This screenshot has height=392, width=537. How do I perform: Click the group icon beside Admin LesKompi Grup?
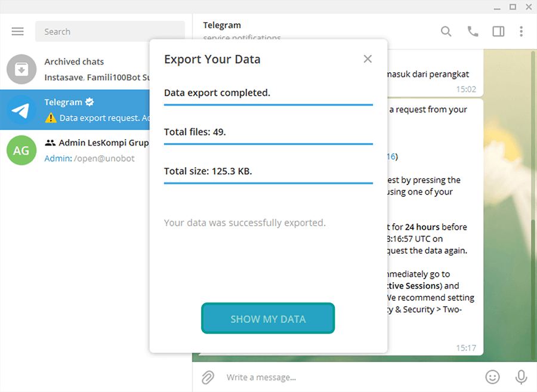pyautogui.click(x=50, y=143)
